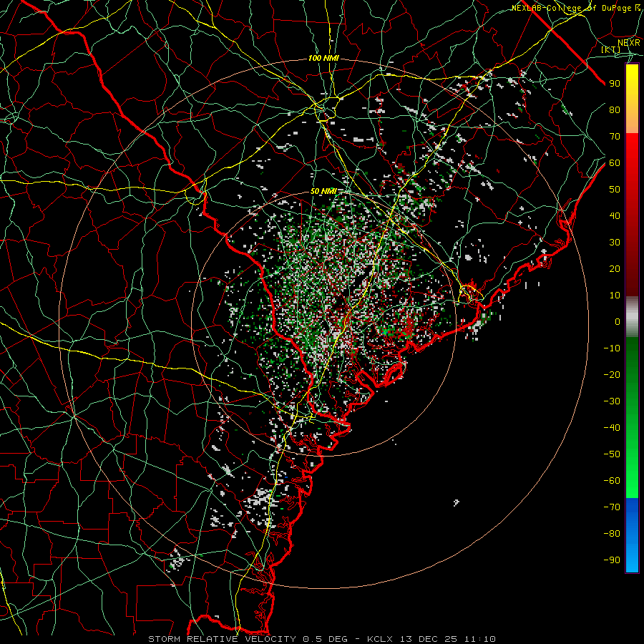This screenshot has height=644, width=644.
Task: Click the "100 NMI" range ring label
Action: coord(323,59)
